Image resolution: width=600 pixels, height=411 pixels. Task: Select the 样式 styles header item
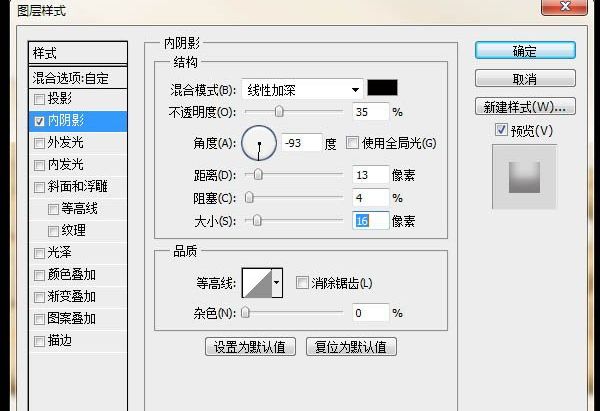[78, 53]
